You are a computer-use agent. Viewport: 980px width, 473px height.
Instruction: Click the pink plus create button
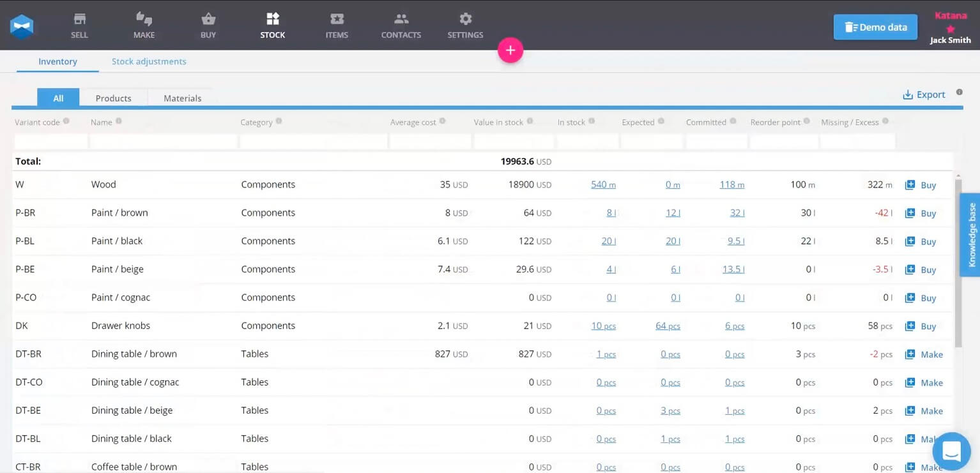pos(510,50)
